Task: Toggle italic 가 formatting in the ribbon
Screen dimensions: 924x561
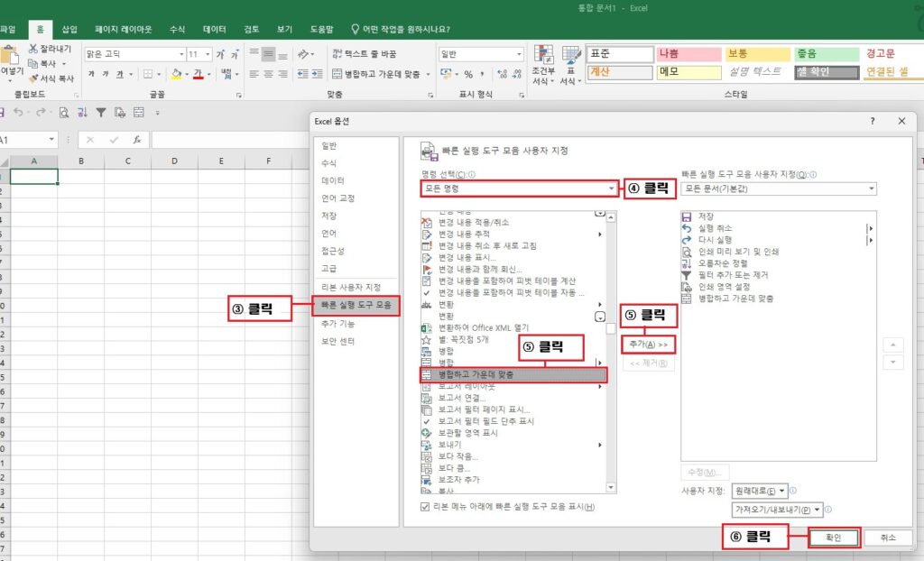Action: point(106,74)
